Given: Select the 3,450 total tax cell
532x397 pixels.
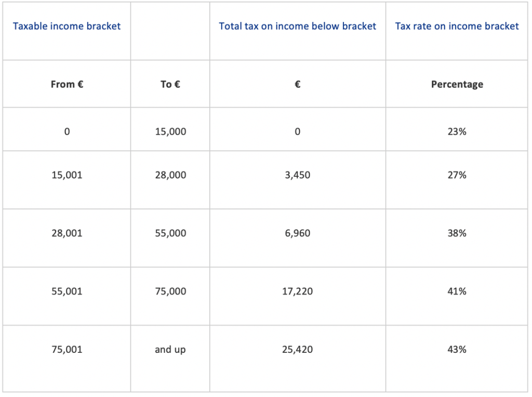Looking at the screenshot, I should click(297, 175).
